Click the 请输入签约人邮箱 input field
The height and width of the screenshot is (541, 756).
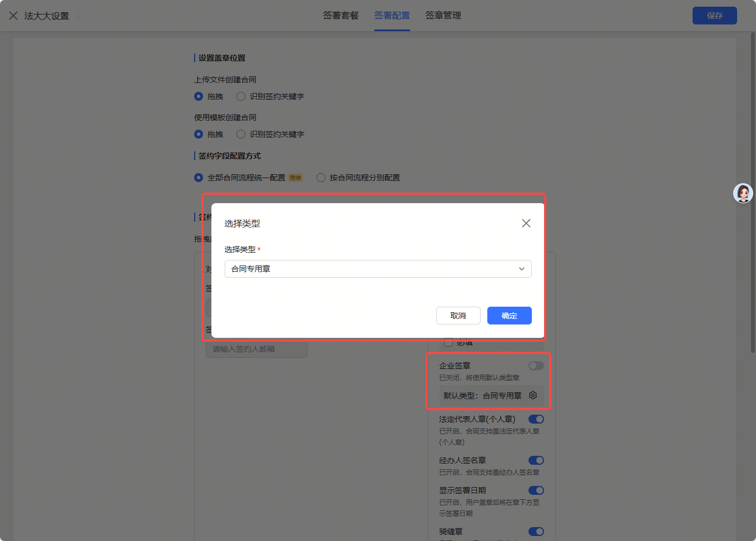pos(256,349)
